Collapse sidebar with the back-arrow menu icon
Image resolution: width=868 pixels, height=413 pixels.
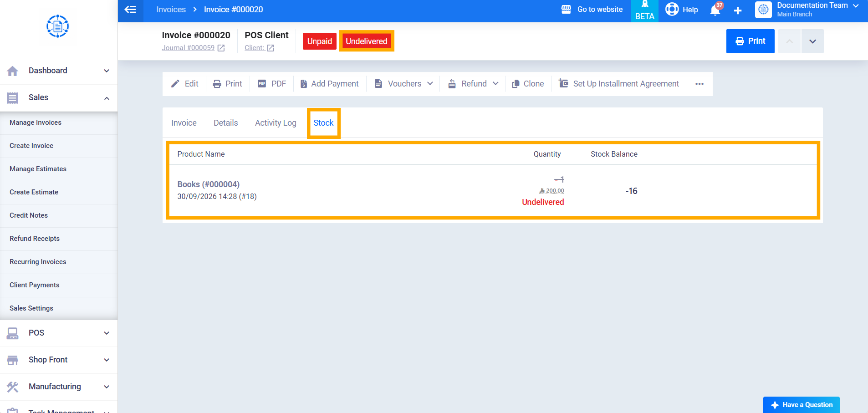click(x=130, y=10)
